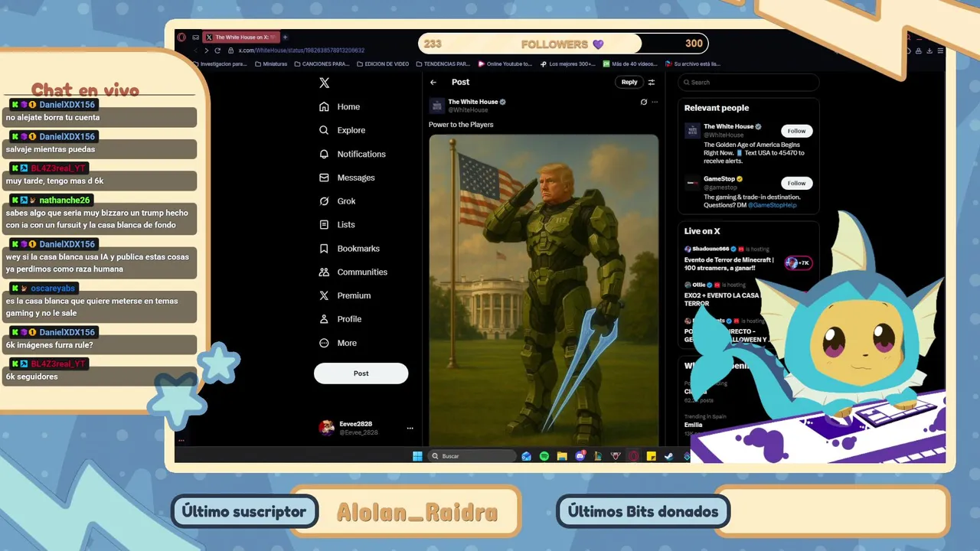980x551 pixels.
Task: Open the reply filter settings icon
Action: (652, 82)
